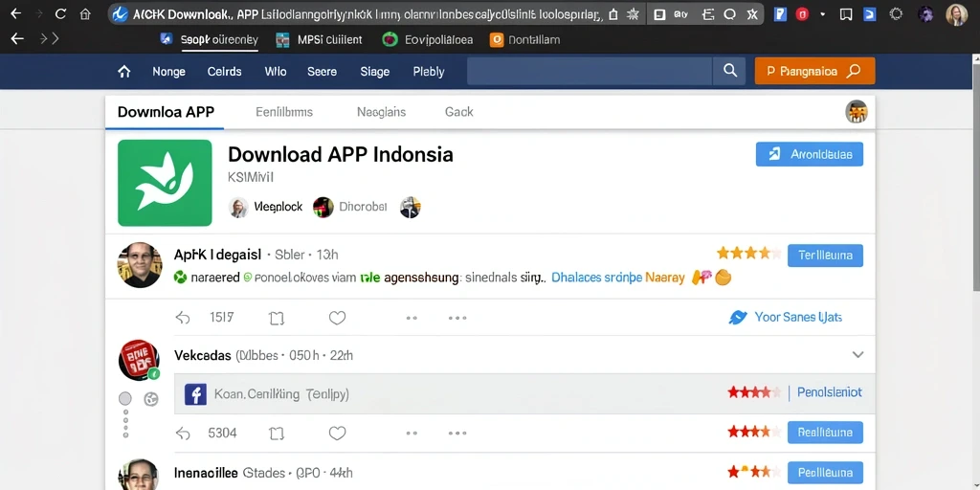The width and height of the screenshot is (980, 490).
Task: Click the search magnifier button
Action: coord(729,71)
